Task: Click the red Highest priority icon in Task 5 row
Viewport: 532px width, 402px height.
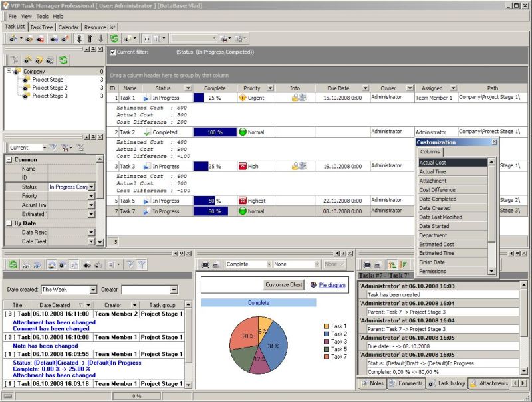Action: (x=243, y=201)
